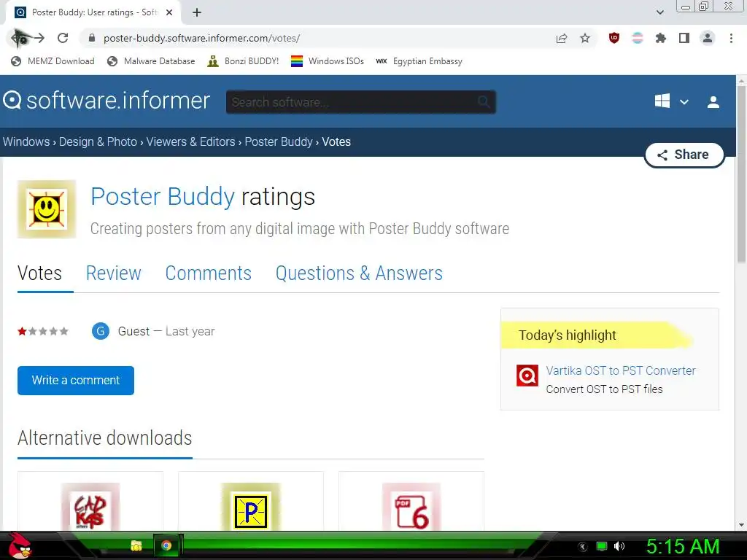Go to Poster Buddy breadcrumb link
This screenshot has height=560, width=747.
pyautogui.click(x=279, y=142)
